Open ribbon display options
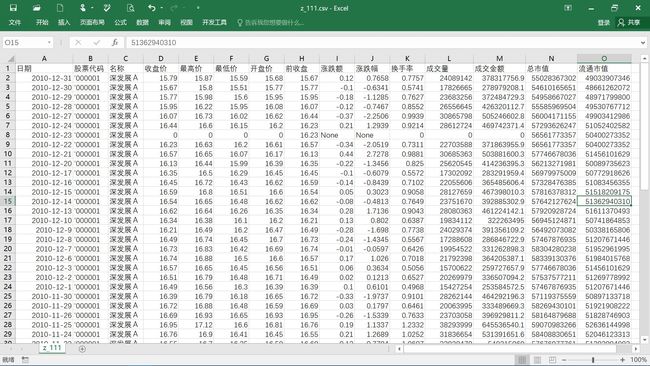The width and height of the screenshot is (650, 366). (568, 8)
